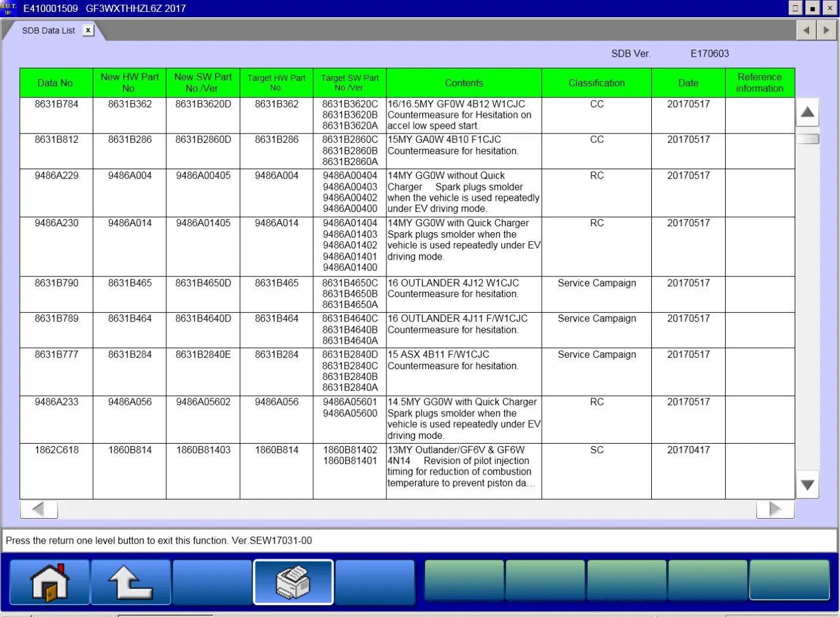
Task: Click the horizontal scroll left arrow
Action: coord(39,509)
